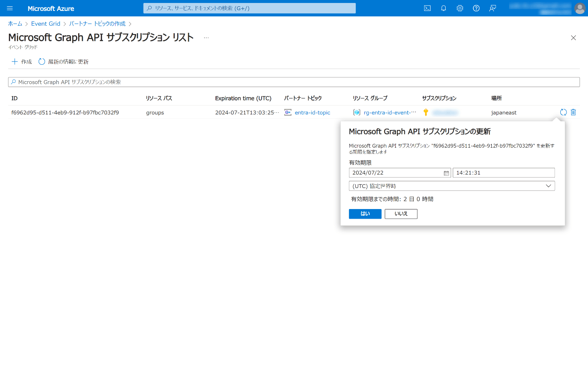Sort by Expiration time (UTC) header
Image resolution: width=588 pixels, height=368 pixels.
243,98
